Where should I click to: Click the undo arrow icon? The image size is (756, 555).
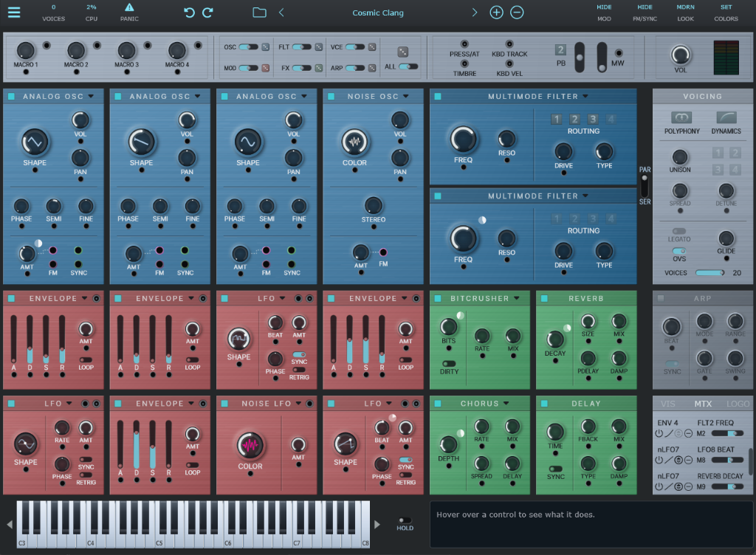tap(189, 13)
